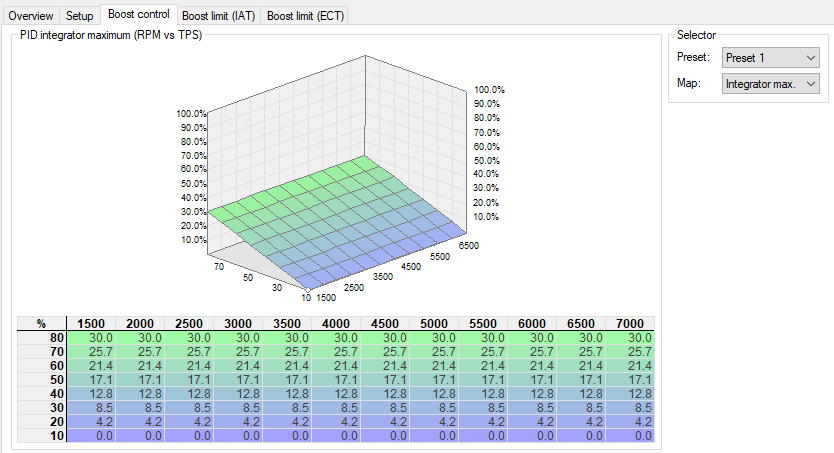The width and height of the screenshot is (834, 453).
Task: Select the 4500 RPM column header
Action: coord(385,323)
